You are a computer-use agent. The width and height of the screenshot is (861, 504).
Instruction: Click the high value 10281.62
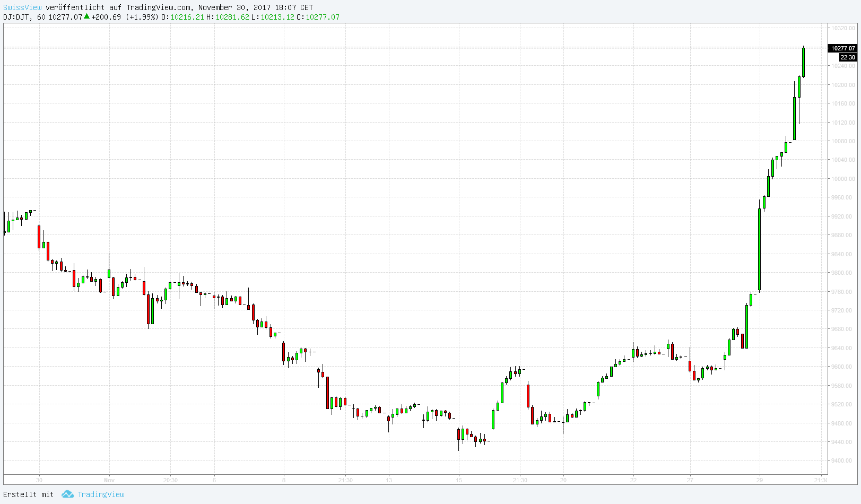[232, 17]
